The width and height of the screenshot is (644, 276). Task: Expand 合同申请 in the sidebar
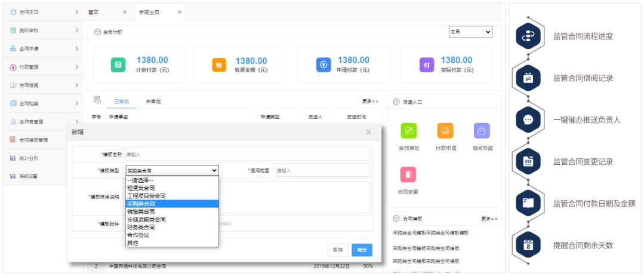pyautogui.click(x=42, y=48)
